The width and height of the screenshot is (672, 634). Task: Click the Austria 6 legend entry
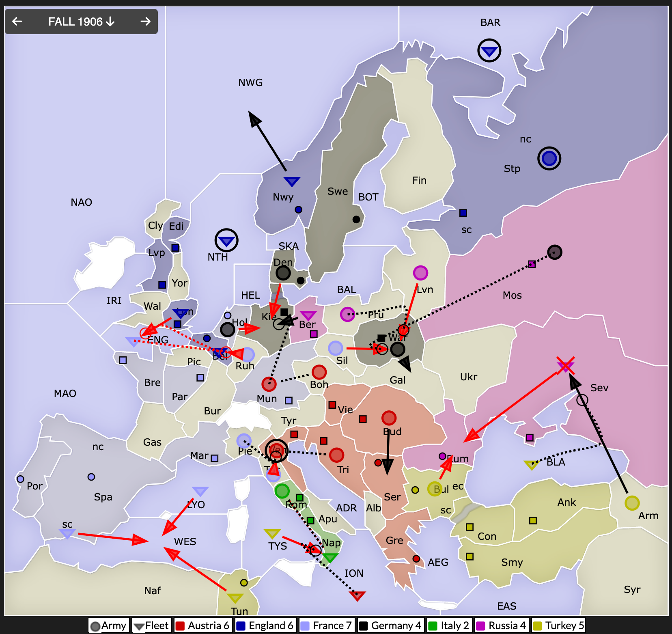203,625
